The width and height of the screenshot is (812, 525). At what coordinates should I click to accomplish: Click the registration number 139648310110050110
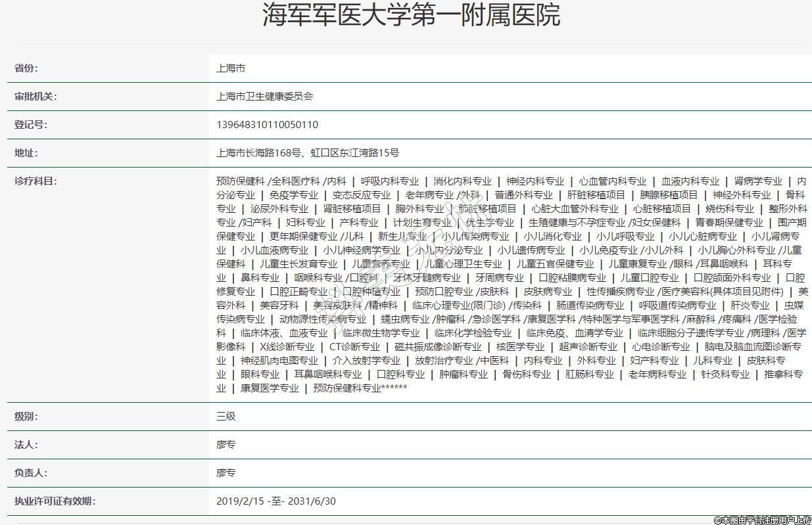click(267, 125)
